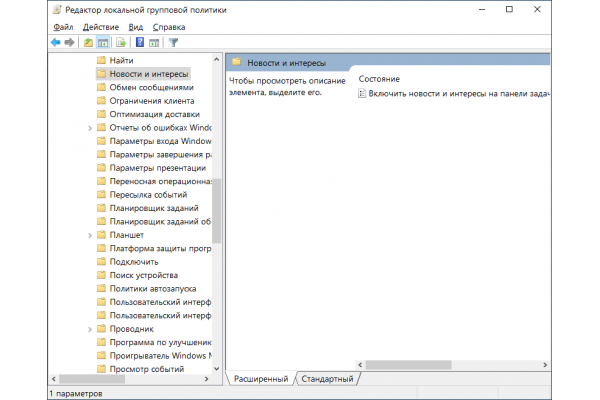Click tree scrollbar up arrow
The image size is (600, 400).
(217, 59)
